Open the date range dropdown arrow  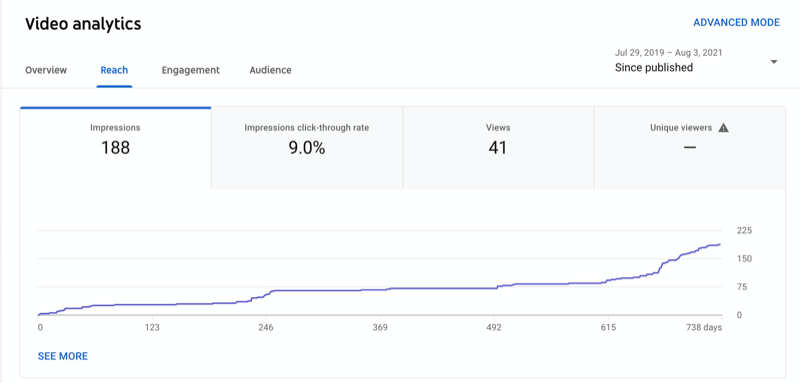pyautogui.click(x=773, y=62)
